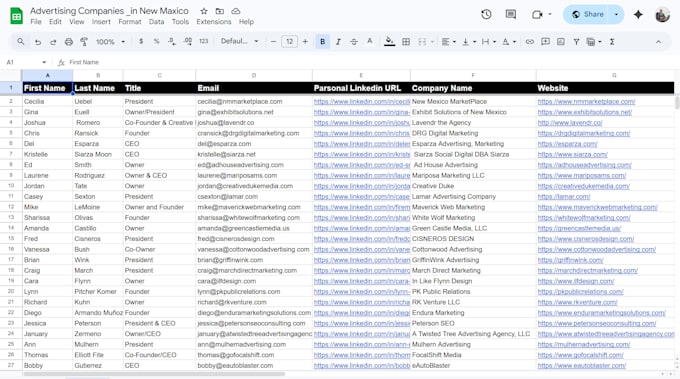Open the View menu
The width and height of the screenshot is (680, 379).
tap(77, 22)
